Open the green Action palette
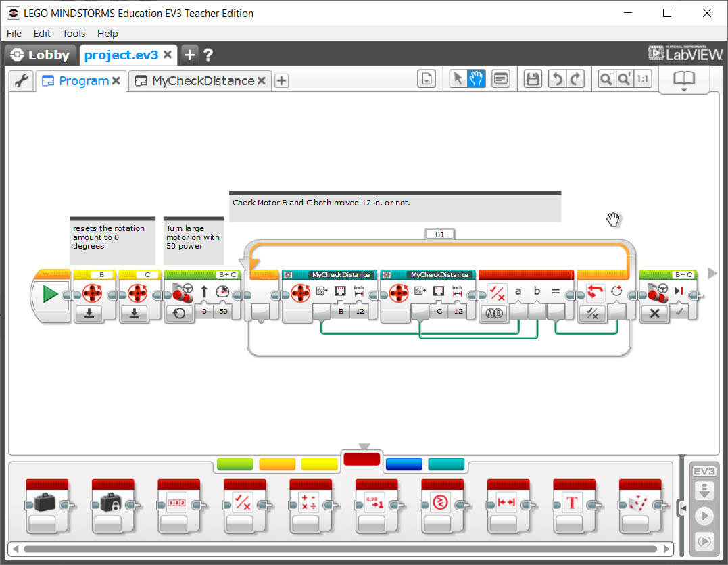 (x=235, y=464)
